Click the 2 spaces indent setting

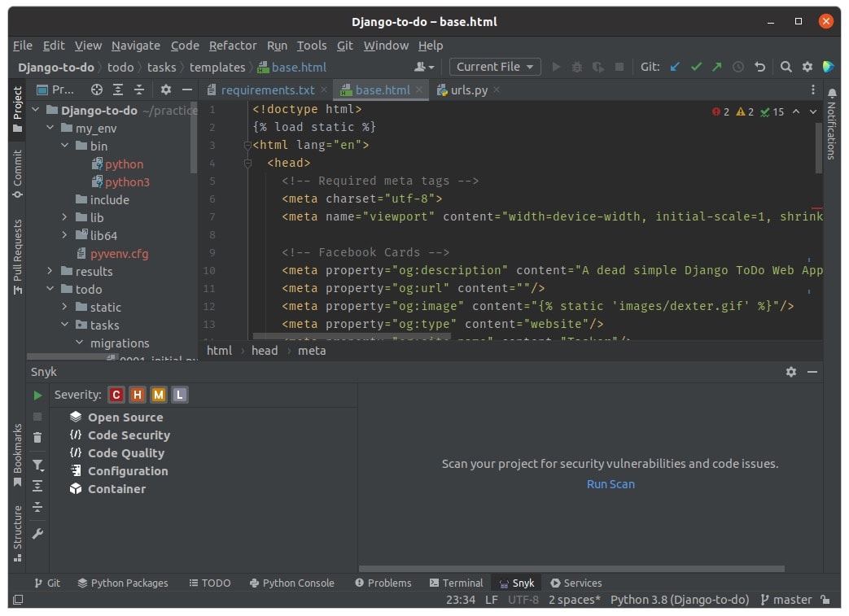[x=575, y=600]
